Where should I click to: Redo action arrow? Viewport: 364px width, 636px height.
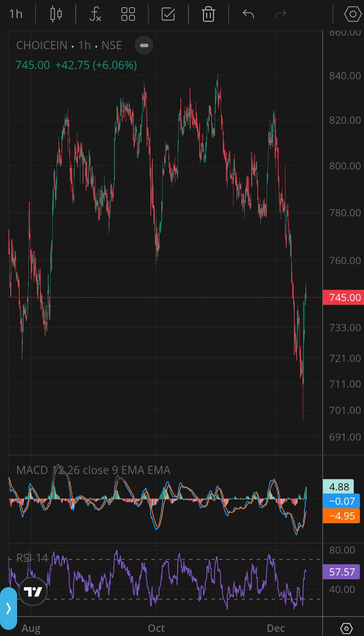(x=281, y=13)
